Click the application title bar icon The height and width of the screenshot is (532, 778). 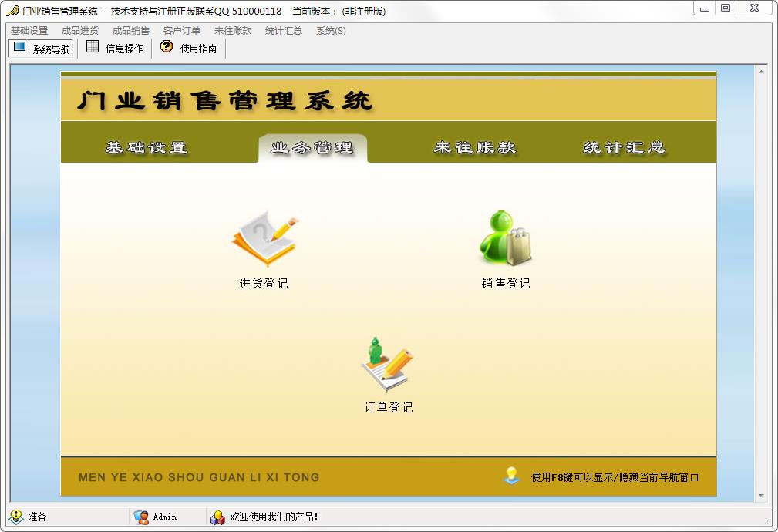[x=13, y=11]
